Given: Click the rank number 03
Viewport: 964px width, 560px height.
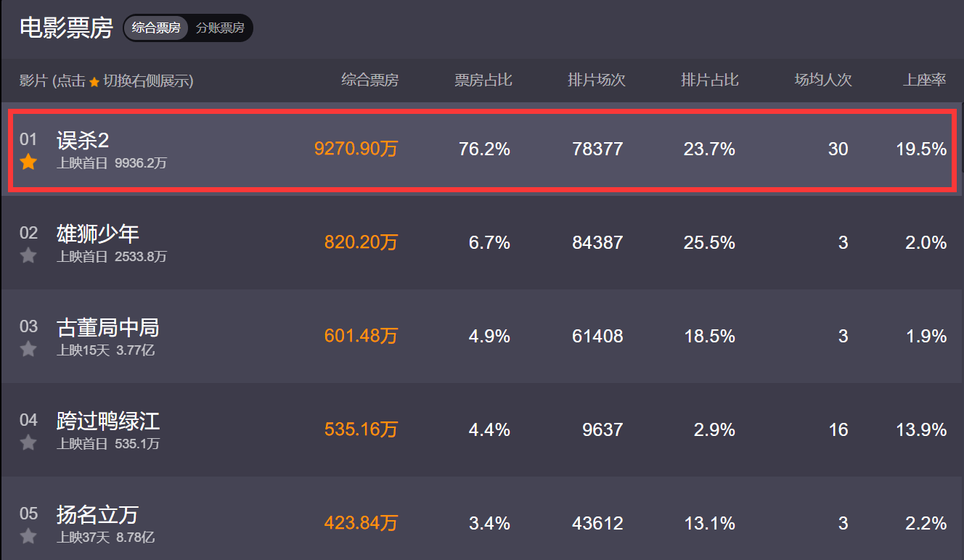Looking at the screenshot, I should [28, 326].
